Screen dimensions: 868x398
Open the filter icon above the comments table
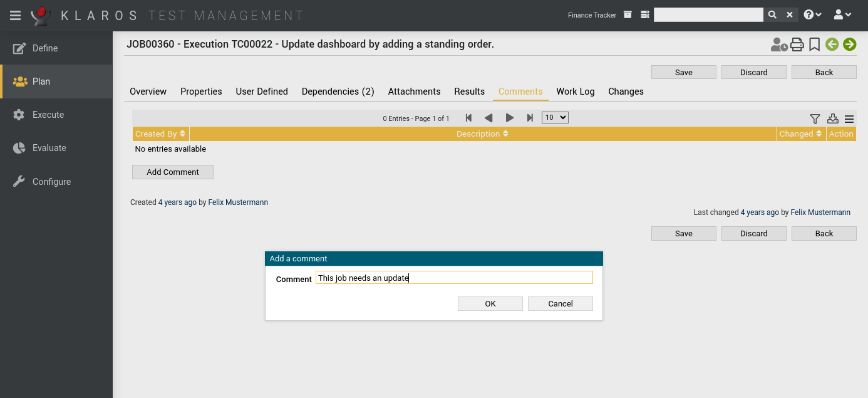tap(815, 118)
